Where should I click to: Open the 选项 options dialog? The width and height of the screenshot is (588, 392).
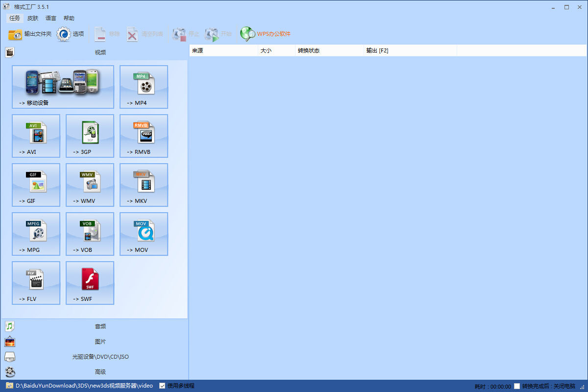click(x=71, y=34)
